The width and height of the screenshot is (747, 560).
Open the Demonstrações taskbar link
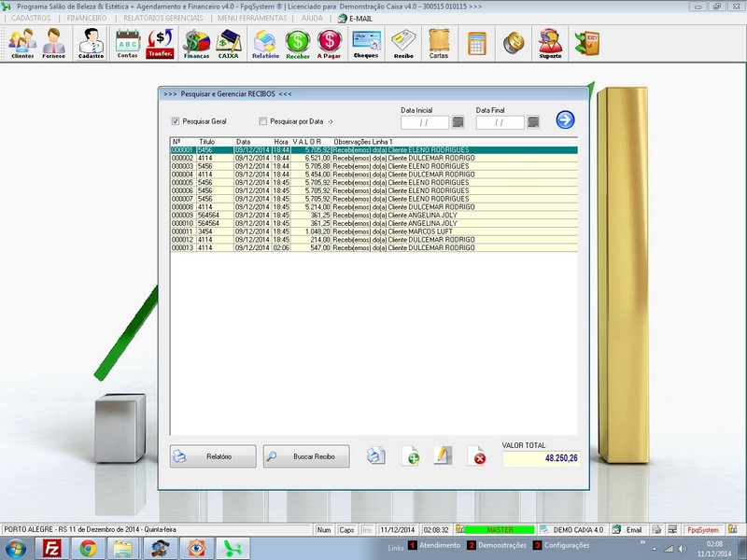click(x=497, y=545)
